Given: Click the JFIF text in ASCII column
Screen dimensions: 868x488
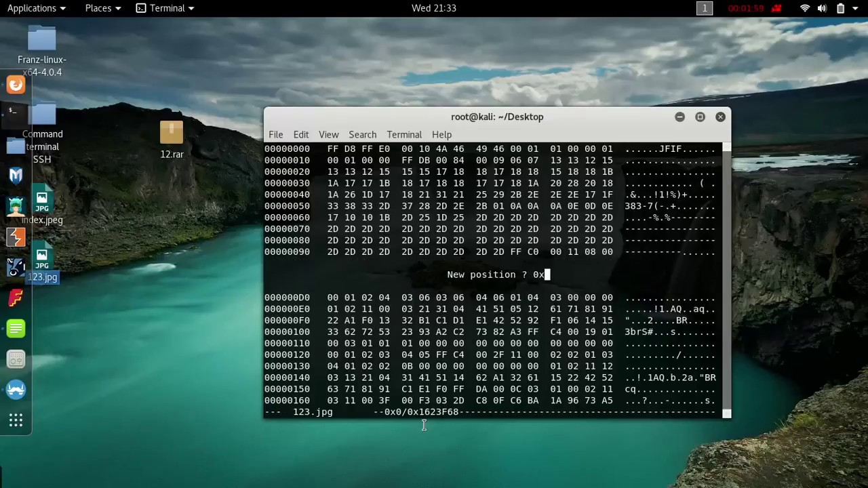Looking at the screenshot, I should (x=670, y=149).
